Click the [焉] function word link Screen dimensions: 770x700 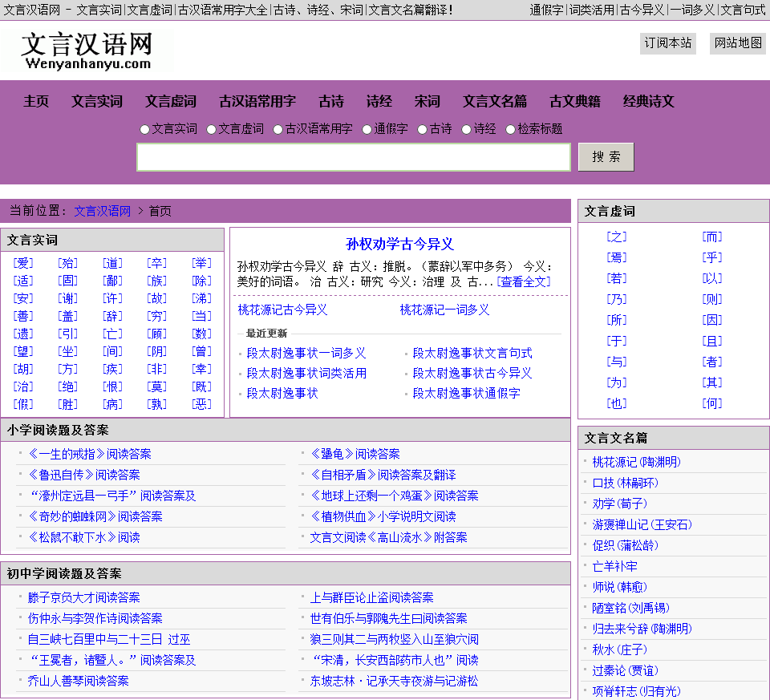pyautogui.click(x=617, y=257)
